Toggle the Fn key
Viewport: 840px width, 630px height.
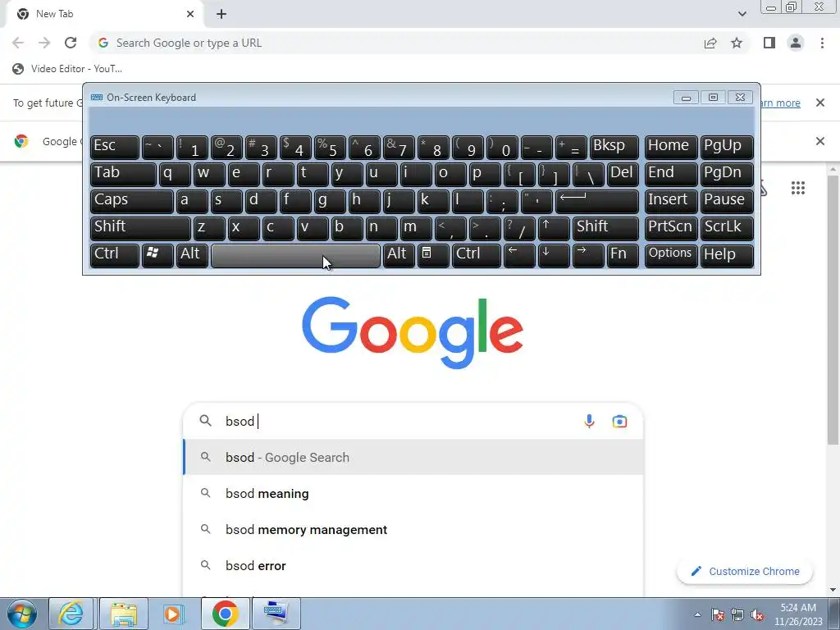click(623, 255)
